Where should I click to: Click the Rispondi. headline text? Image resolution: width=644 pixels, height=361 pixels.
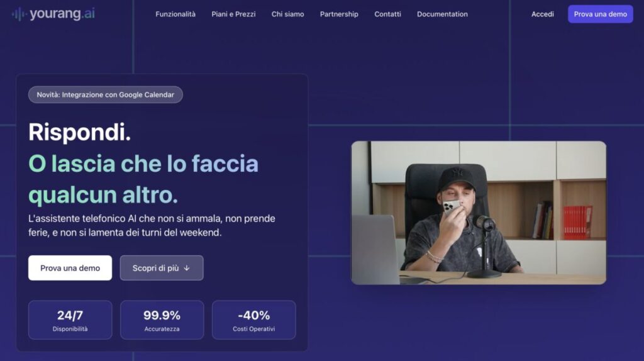[80, 132]
